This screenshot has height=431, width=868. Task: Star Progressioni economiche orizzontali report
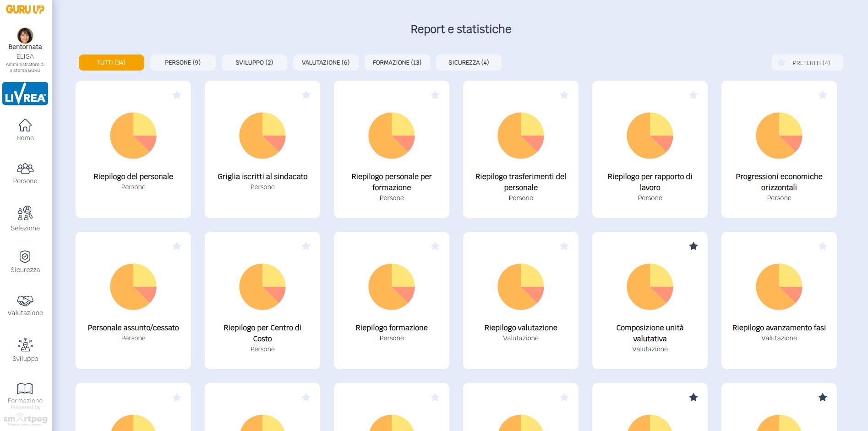pos(823,95)
